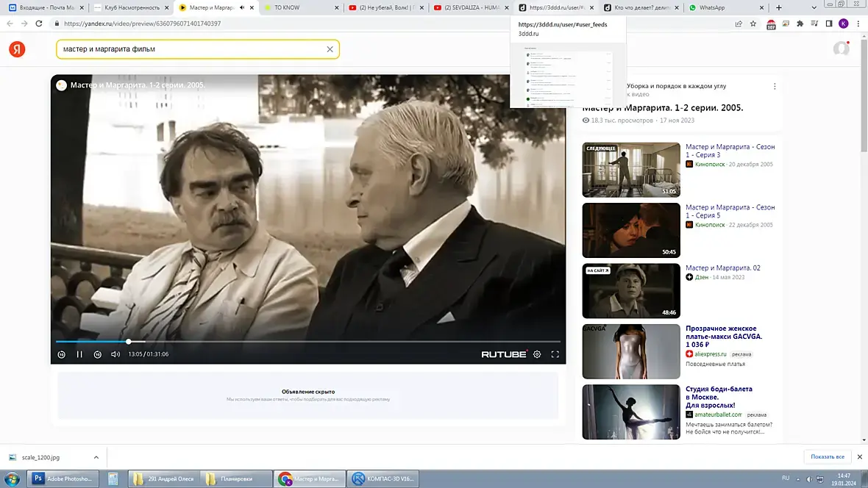Screen dimensions: 868x488
Task: Switch to Кто что делает tab
Action: coord(639,8)
